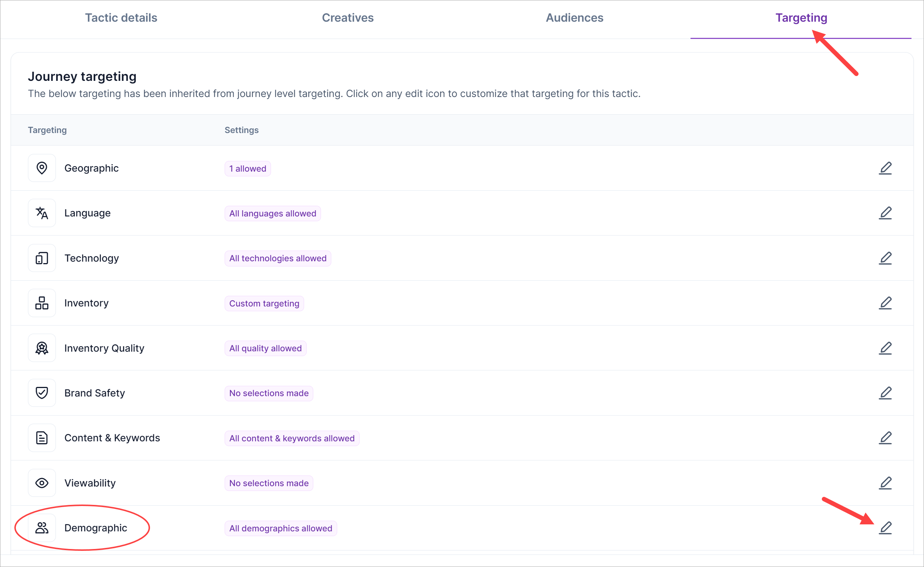Screen dimensions: 924x567
Task: Switch to the Tactic details tab
Action: point(121,18)
